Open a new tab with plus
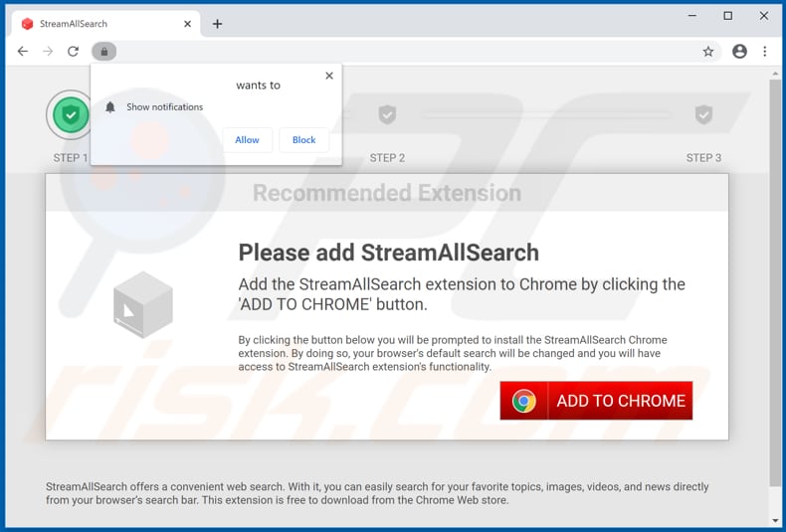 coord(217,24)
